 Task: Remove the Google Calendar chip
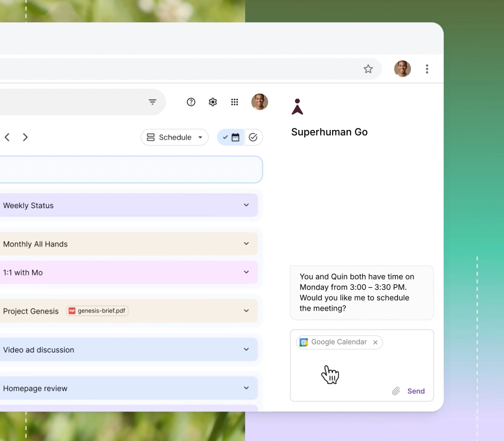click(375, 342)
